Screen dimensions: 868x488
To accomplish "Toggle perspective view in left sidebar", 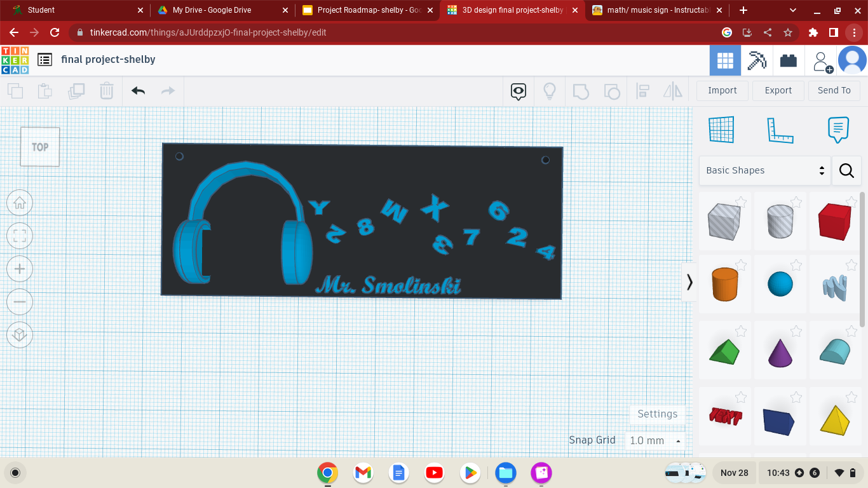I will [19, 335].
